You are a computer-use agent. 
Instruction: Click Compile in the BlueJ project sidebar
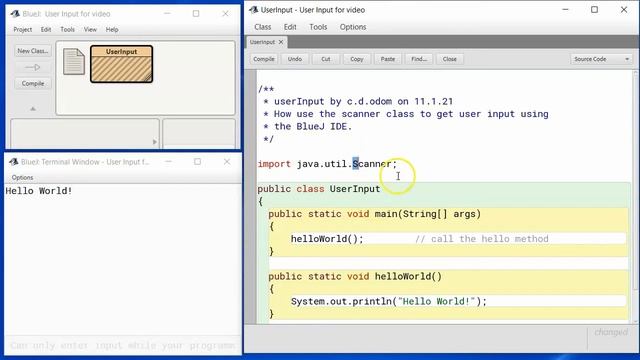33,84
